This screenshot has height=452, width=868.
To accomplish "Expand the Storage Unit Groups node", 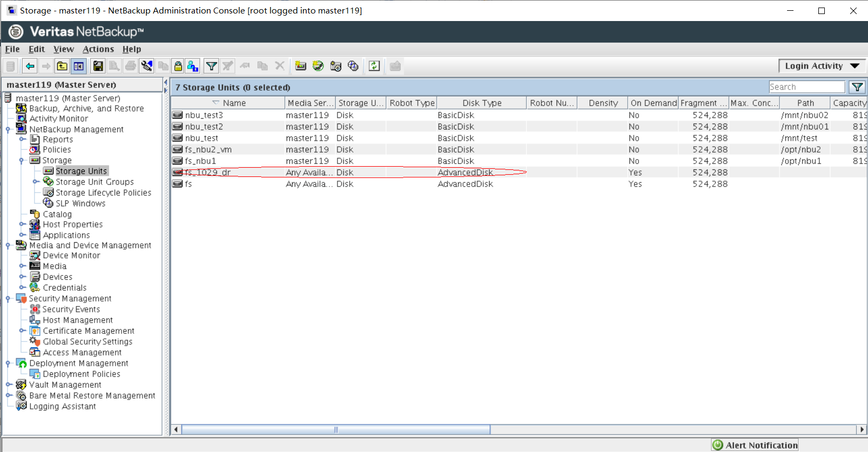I will tap(36, 182).
